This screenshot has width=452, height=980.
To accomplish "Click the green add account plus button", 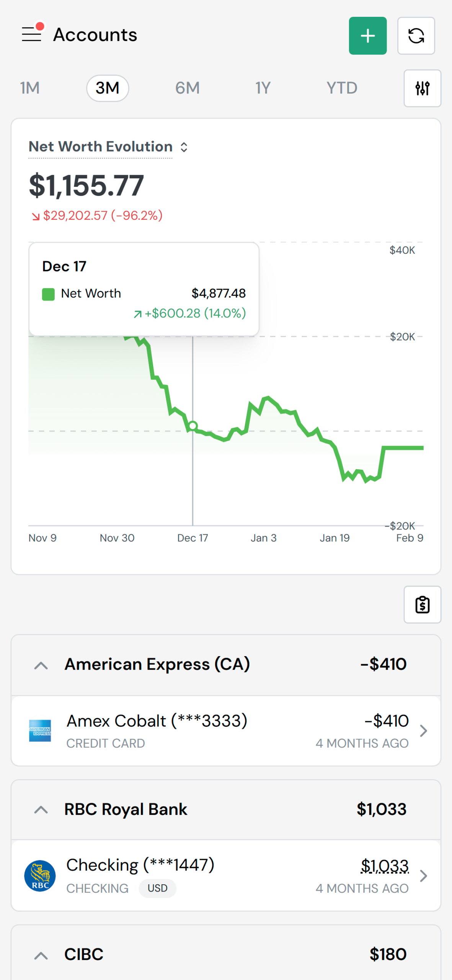I will point(367,36).
